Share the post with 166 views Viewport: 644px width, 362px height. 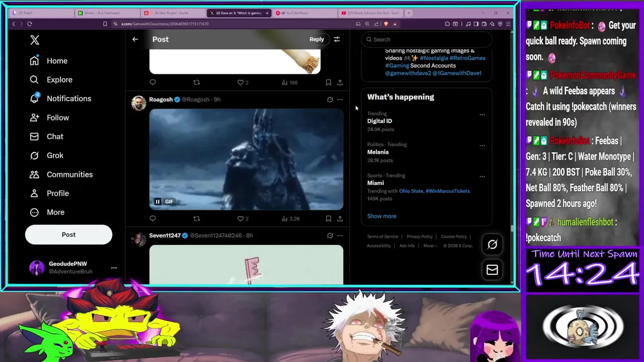click(x=340, y=82)
